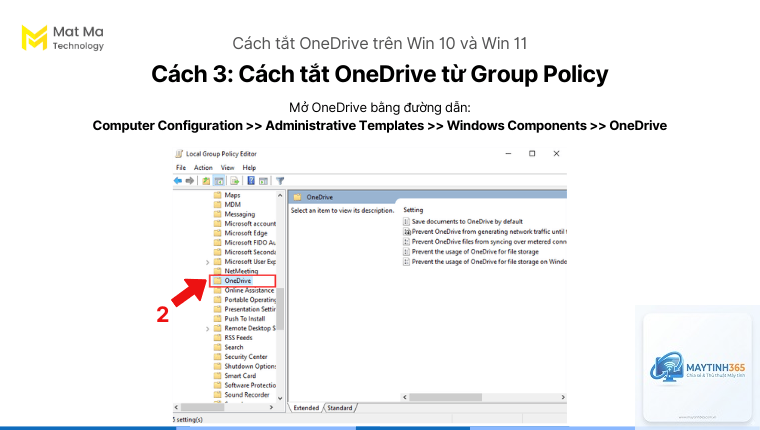Select the OneDrive tree item
The width and height of the screenshot is (760, 430).
(x=238, y=281)
